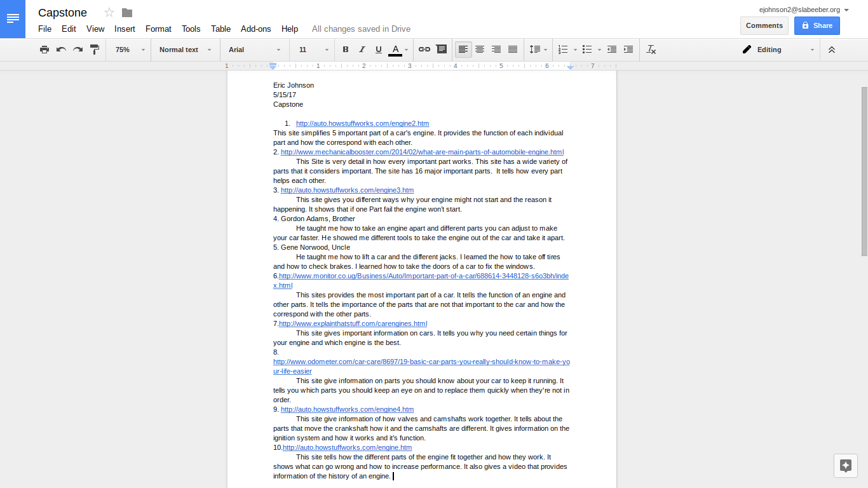
Task: Expand the Normal text style dropdown
Action: 185,50
